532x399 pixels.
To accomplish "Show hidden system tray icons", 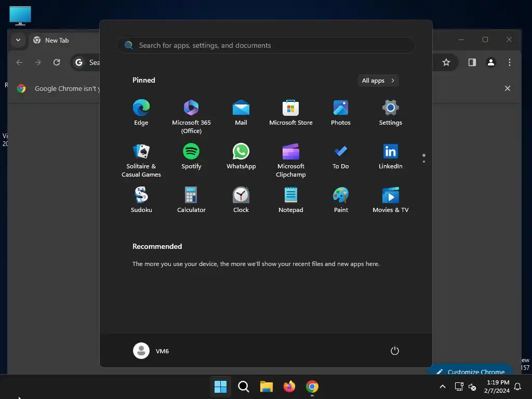I will [443, 387].
